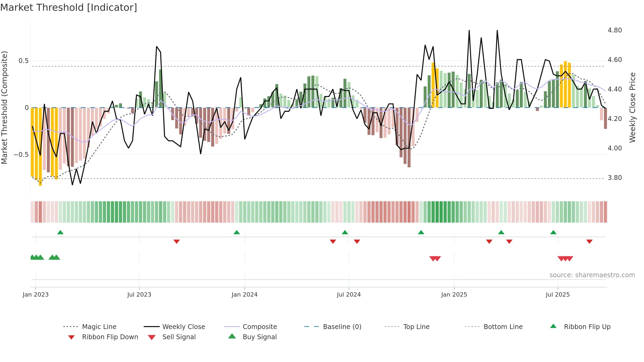Click the 4.40 right axis value
Screen dimensions: 644x362
click(x=615, y=89)
